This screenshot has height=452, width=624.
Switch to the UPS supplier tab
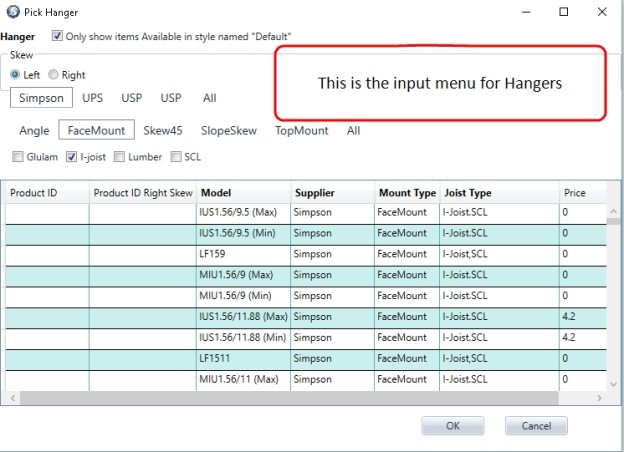pyautogui.click(x=93, y=98)
